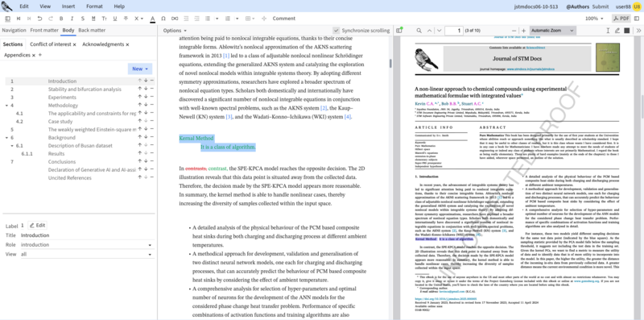
Task: Go to the previous PDF page with the up arrow
Action: (x=430, y=31)
